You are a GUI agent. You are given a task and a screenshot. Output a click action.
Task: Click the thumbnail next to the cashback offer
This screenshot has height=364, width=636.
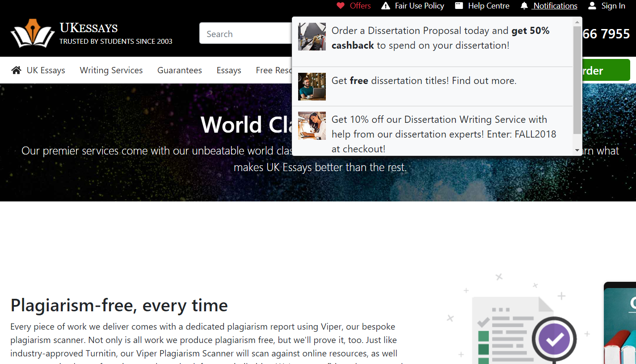312,37
